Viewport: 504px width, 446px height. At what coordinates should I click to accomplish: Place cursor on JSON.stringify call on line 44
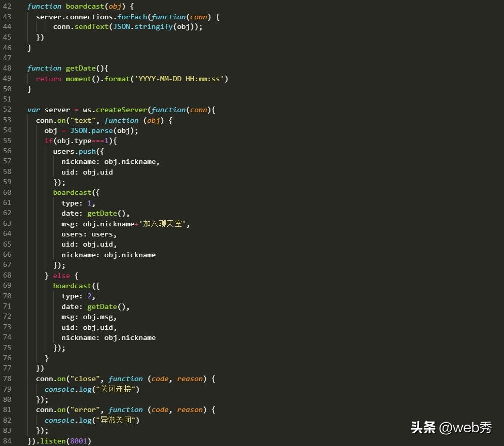(142, 27)
